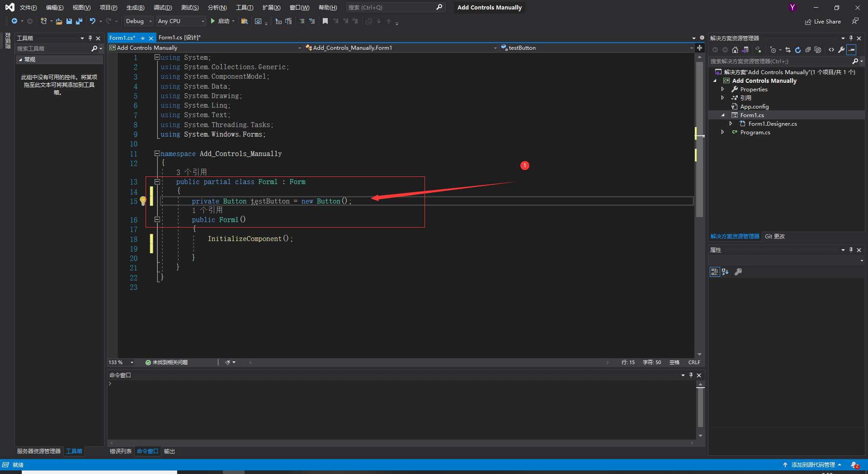Toggle a bookmark with the bookmark icon

(x=325, y=21)
